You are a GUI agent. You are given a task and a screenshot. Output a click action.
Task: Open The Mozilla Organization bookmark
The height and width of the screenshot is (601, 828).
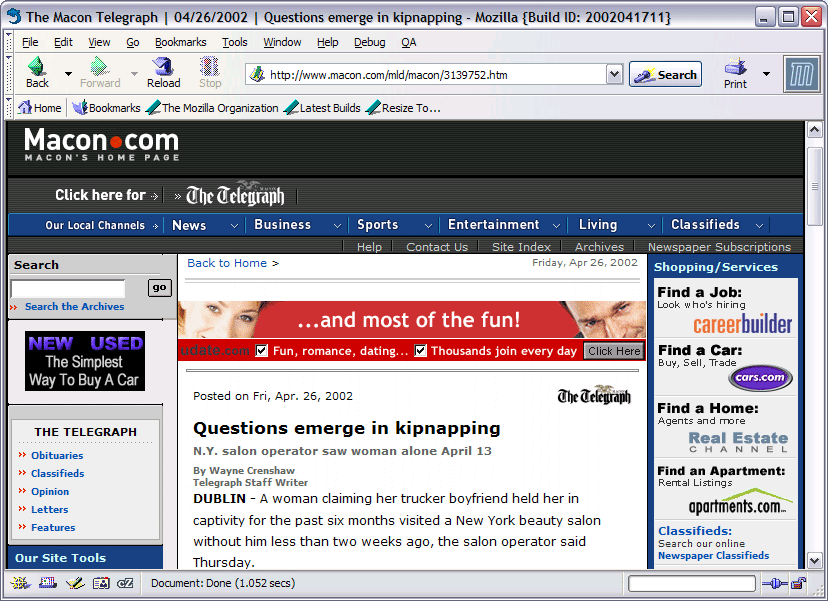pyautogui.click(x=212, y=108)
